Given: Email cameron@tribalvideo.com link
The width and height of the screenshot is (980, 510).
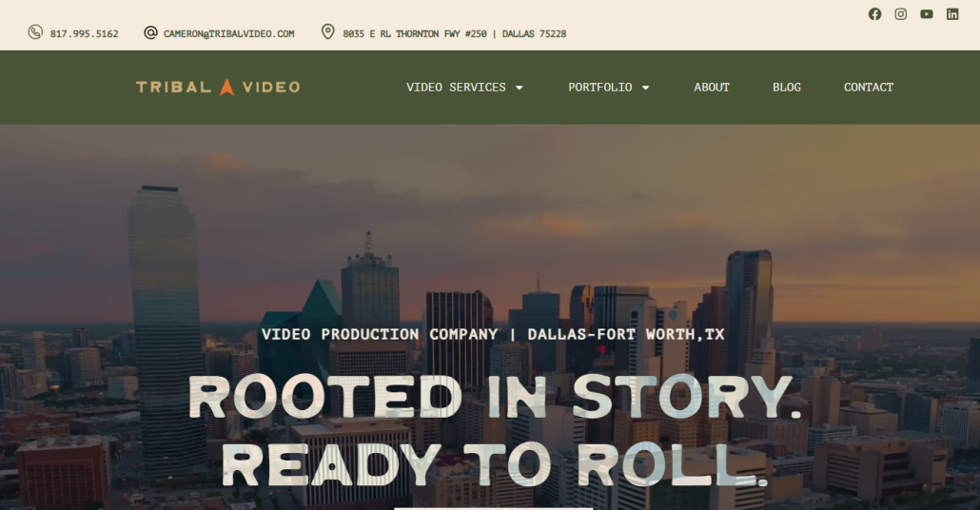Looking at the screenshot, I should click(228, 33).
